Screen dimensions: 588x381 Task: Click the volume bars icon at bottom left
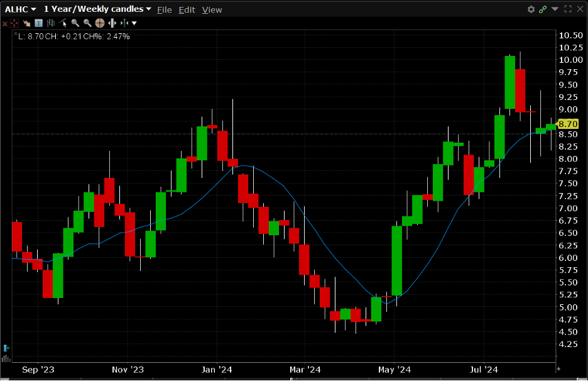pos(6,359)
